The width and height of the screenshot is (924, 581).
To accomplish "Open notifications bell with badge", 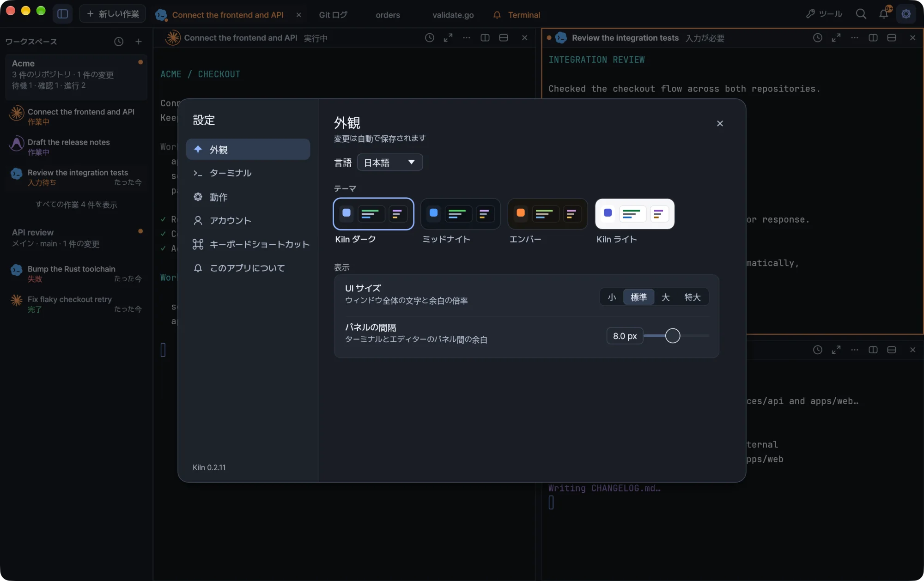I will 884,13.
